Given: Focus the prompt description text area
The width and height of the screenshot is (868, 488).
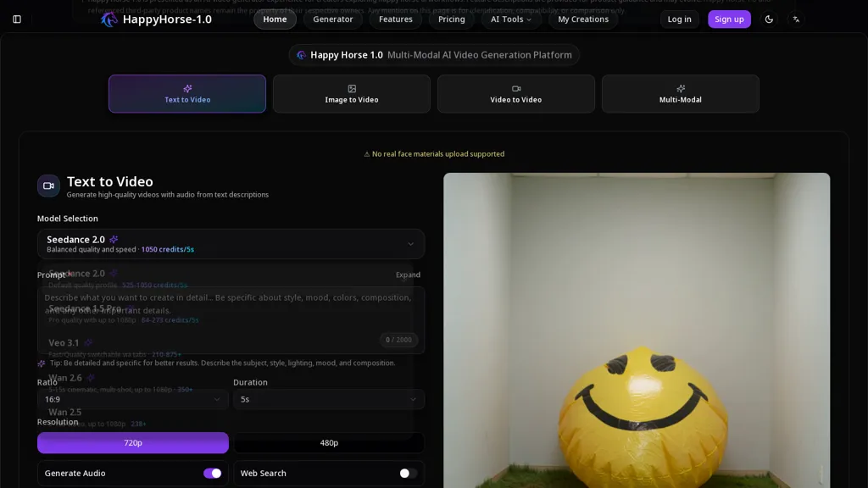Looking at the screenshot, I should (231, 319).
